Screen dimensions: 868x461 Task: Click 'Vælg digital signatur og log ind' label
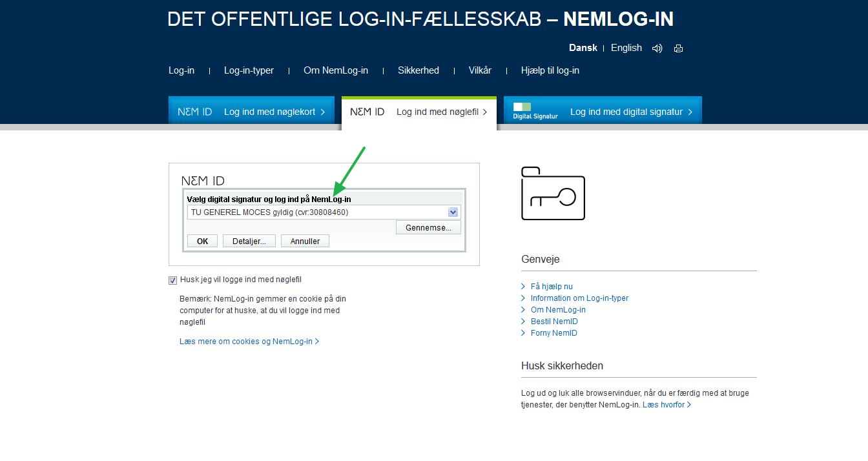[x=269, y=200]
